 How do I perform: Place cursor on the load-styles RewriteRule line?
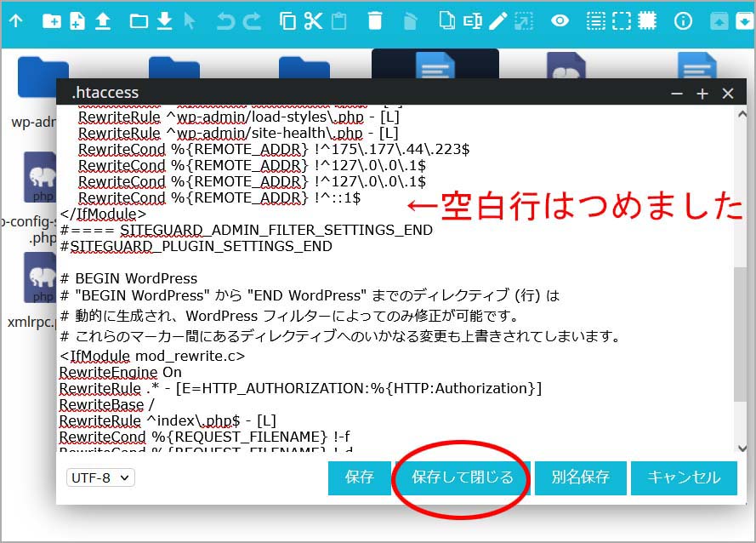click(x=239, y=117)
